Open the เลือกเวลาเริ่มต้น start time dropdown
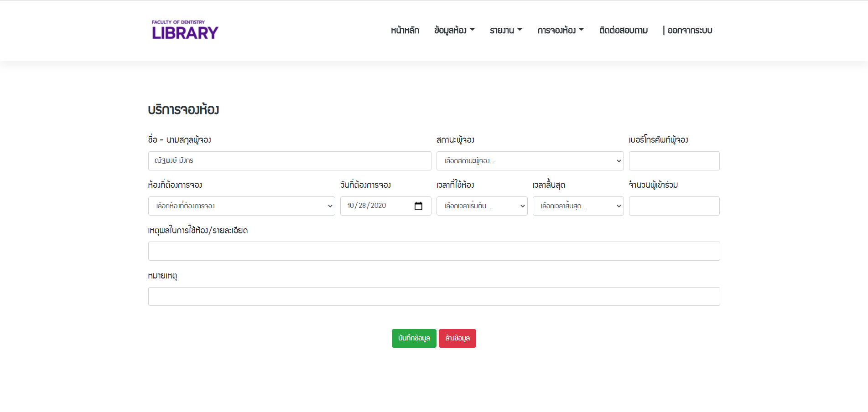Image resolution: width=868 pixels, height=412 pixels. [482, 206]
